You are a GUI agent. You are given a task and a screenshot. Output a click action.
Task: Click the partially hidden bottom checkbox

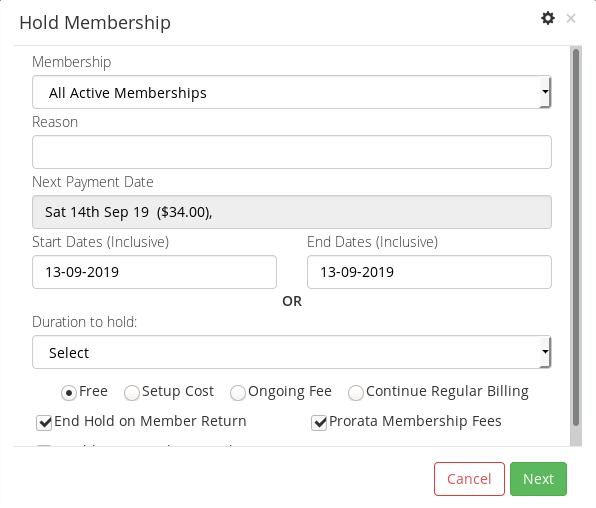click(44, 446)
